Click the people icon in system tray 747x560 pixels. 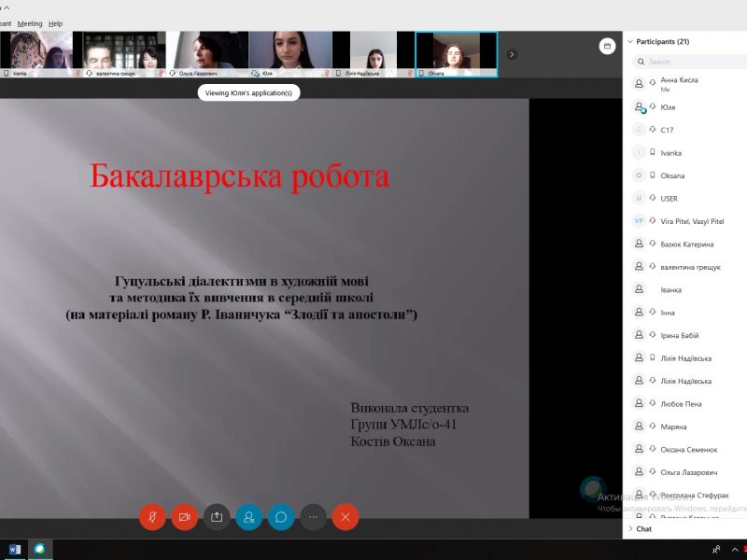(716, 549)
